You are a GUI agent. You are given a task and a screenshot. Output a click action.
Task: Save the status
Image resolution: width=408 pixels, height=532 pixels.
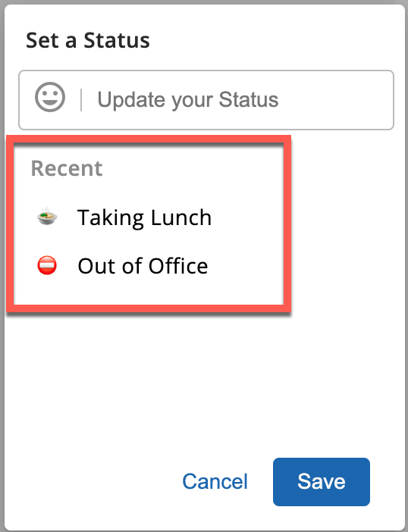click(x=321, y=482)
